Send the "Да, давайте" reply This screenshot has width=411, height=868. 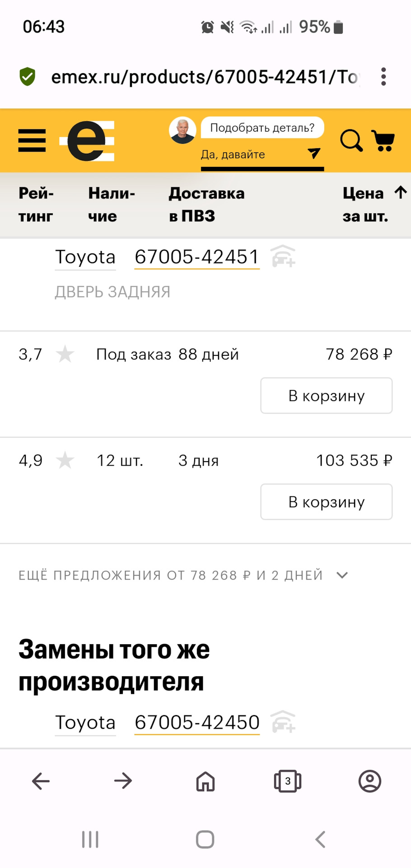(313, 154)
